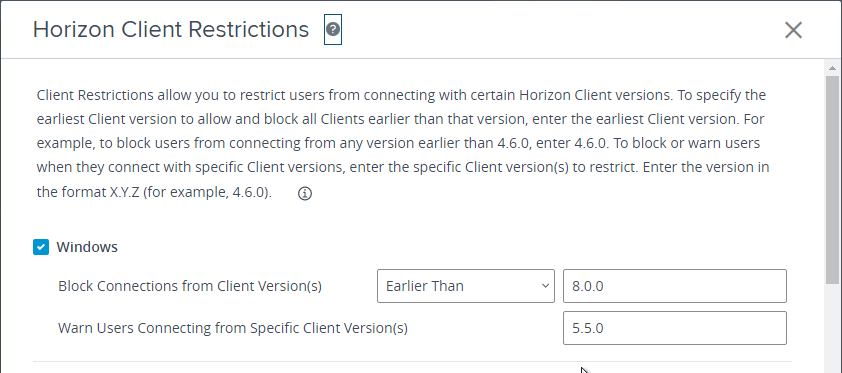The image size is (842, 373).
Task: Click the separator line below Windows section
Action: [412, 362]
